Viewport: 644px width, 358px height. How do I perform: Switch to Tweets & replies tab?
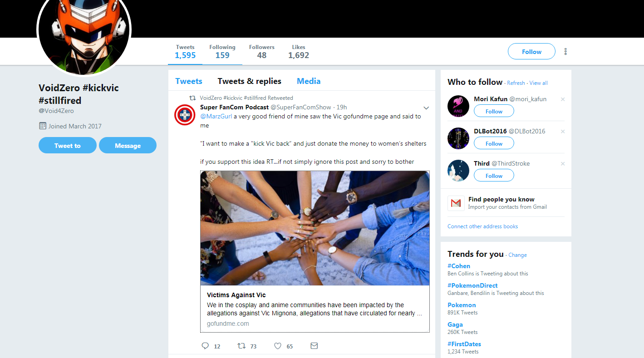point(250,81)
